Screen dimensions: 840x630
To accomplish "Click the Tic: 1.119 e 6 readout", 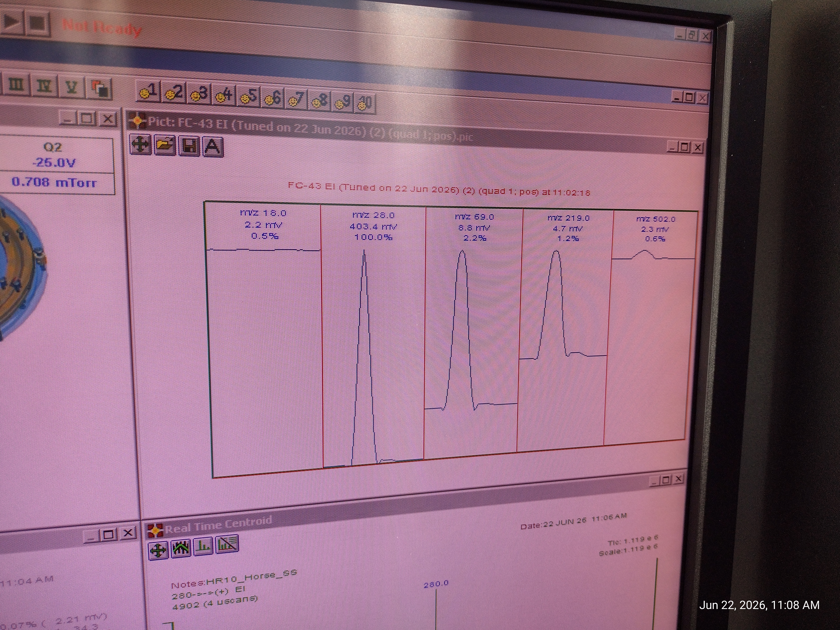I will [633, 541].
